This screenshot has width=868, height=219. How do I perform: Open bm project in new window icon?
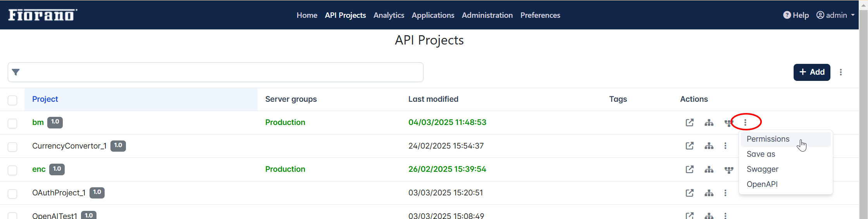point(689,123)
